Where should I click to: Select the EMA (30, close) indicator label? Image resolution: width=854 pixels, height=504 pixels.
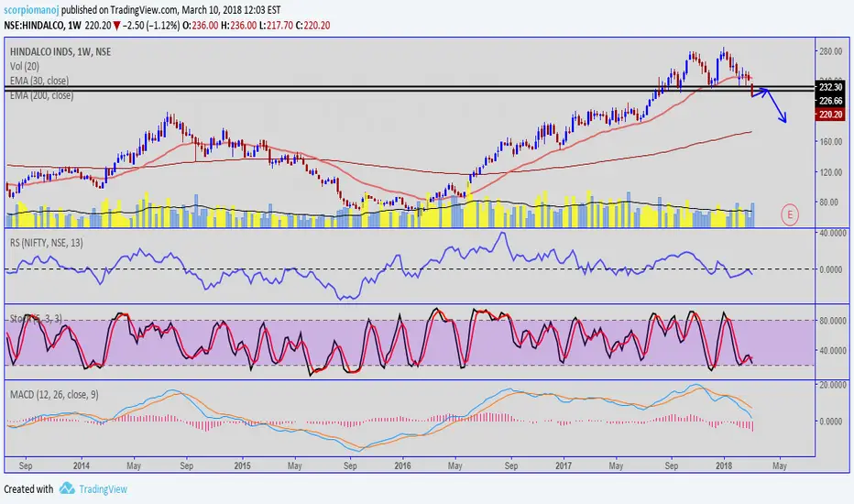39,81
